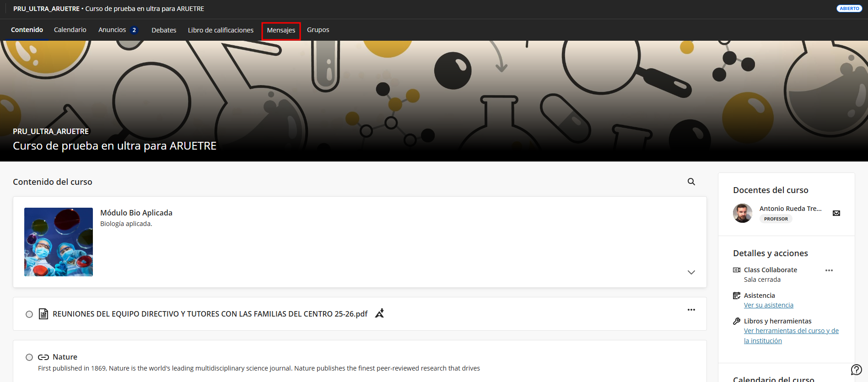
Task: Click the Ver su asistencia link
Action: point(768,305)
